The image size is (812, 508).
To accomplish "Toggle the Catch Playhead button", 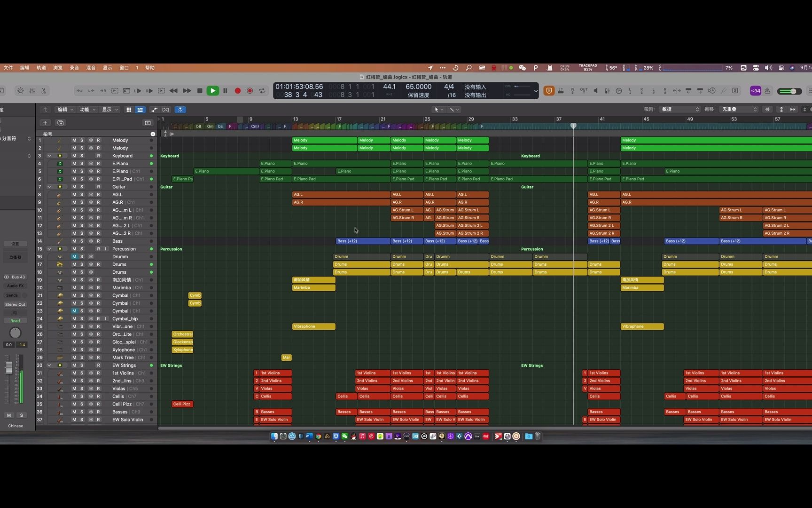I will (180, 110).
